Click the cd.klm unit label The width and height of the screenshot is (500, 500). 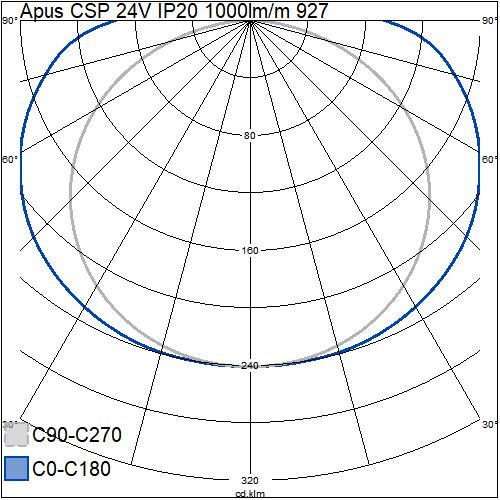coord(250,494)
